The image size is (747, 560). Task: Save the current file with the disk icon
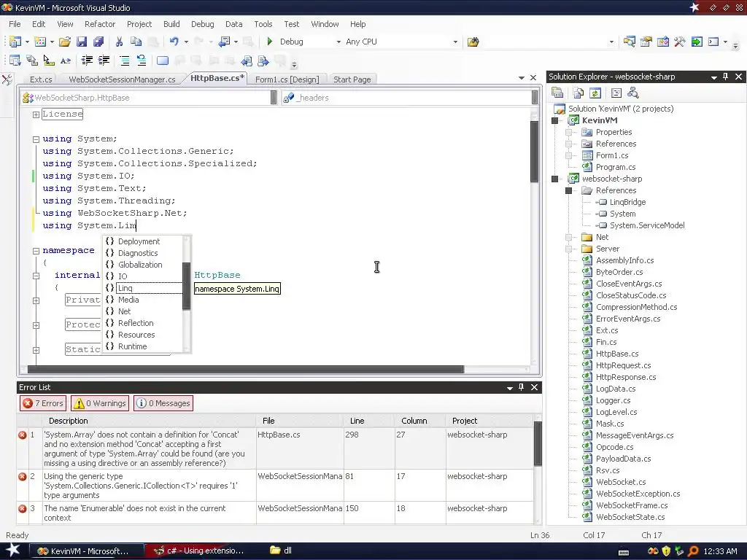click(82, 42)
